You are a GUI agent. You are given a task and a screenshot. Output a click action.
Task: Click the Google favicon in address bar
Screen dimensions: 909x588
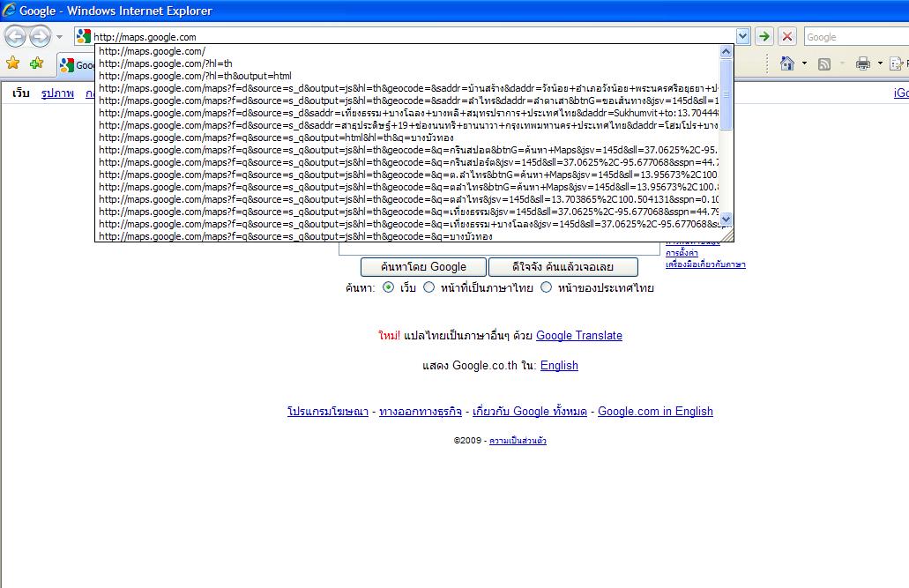(x=84, y=36)
